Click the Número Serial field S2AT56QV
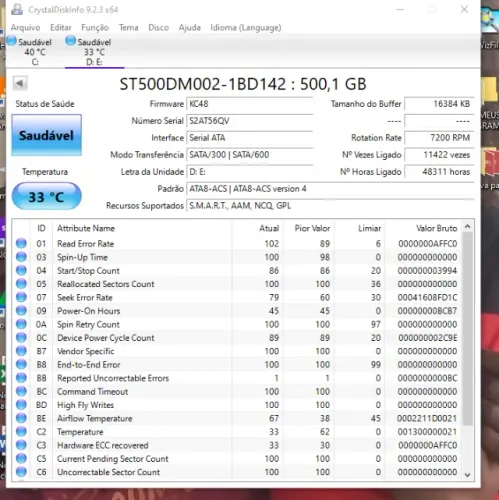499x500 pixels. click(x=250, y=121)
